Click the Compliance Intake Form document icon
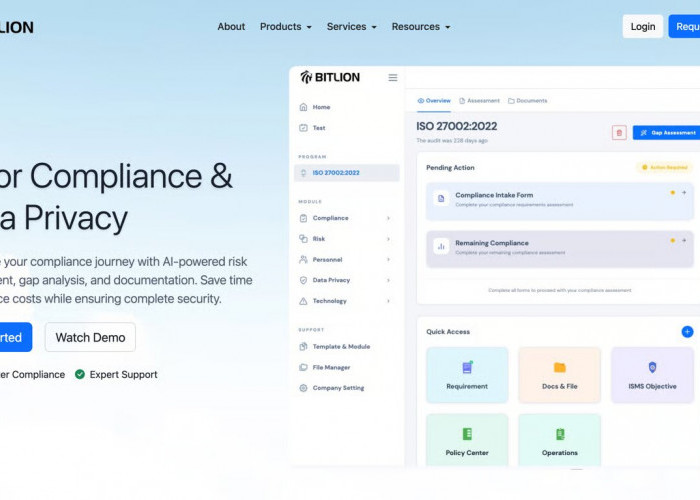700x500 pixels. 440,199
